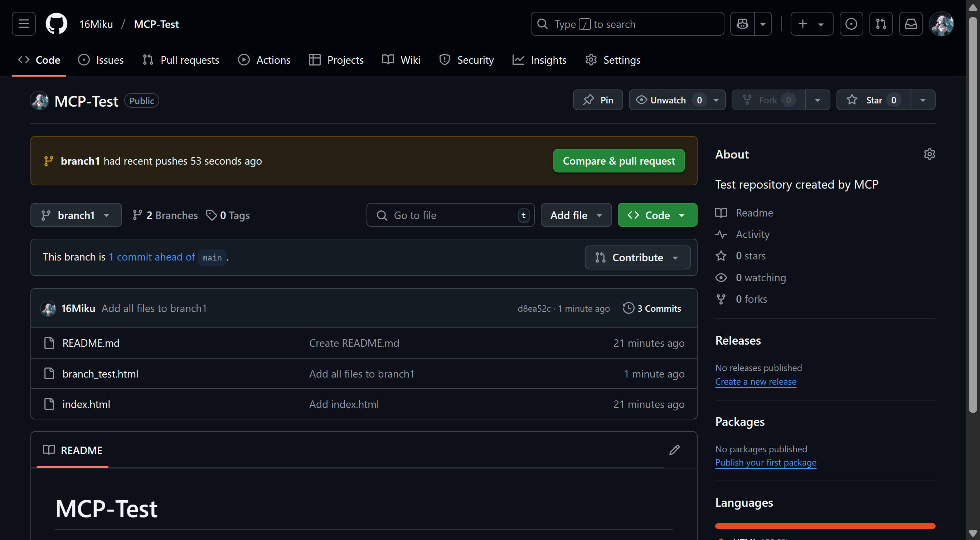This screenshot has width=980, height=540.
Task: Open the Add file dropdown
Action: pyautogui.click(x=576, y=215)
